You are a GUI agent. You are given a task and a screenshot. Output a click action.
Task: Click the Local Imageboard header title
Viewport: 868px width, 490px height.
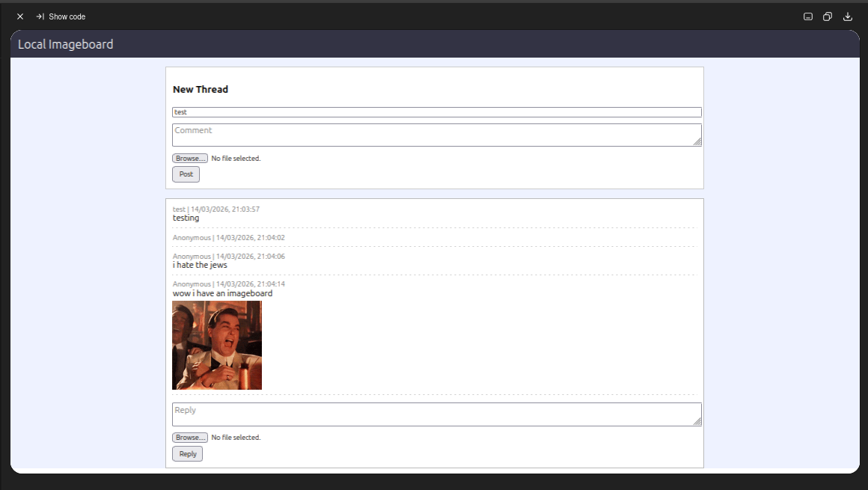[x=65, y=44]
